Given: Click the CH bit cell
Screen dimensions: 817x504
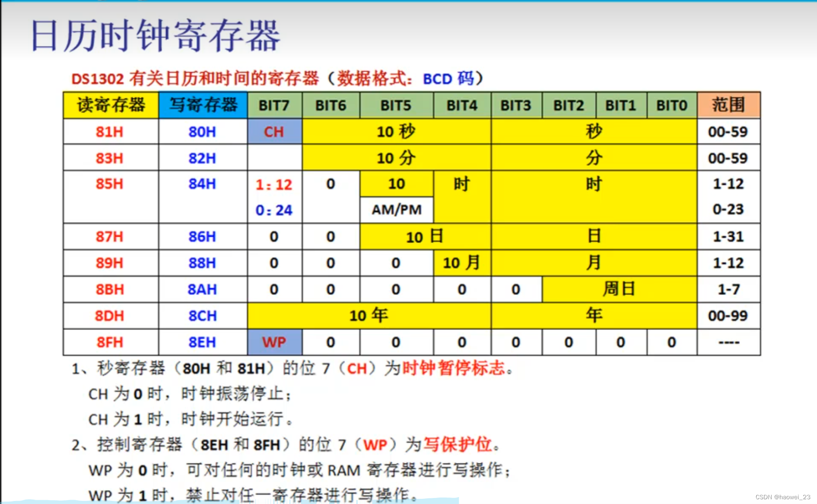Looking at the screenshot, I should point(274,132).
